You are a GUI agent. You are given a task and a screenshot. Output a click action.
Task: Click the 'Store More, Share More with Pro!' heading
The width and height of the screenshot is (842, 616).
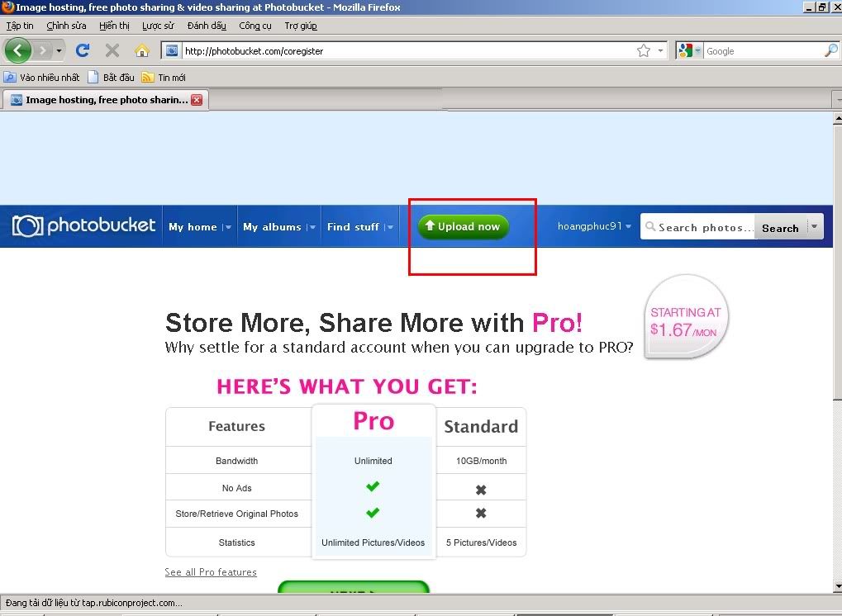tap(373, 323)
